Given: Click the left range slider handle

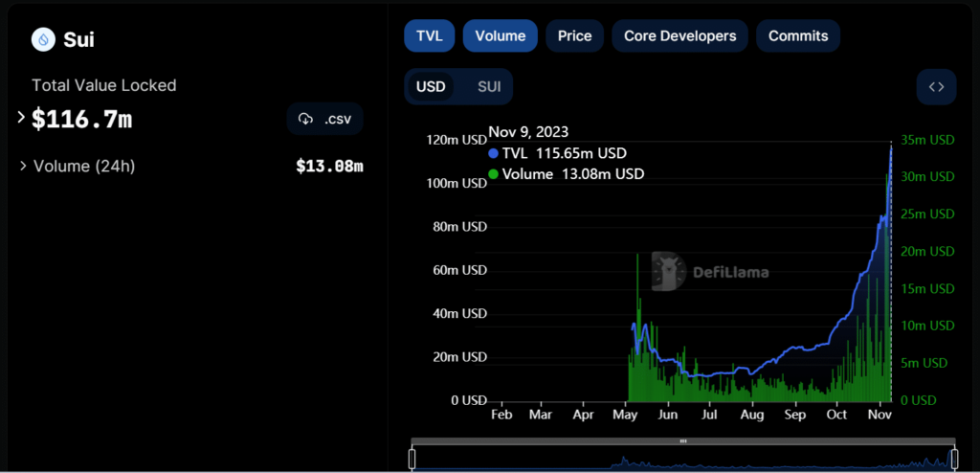Looking at the screenshot, I should (x=412, y=459).
